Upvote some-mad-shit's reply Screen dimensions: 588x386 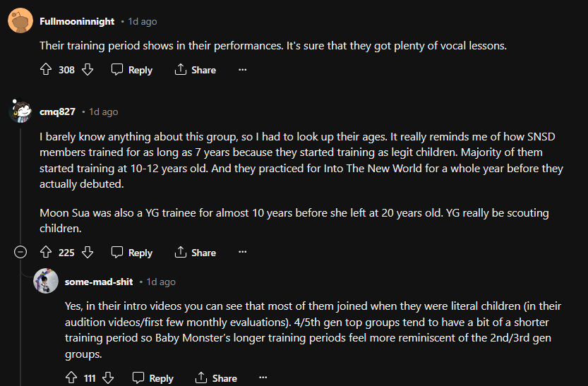pos(71,378)
